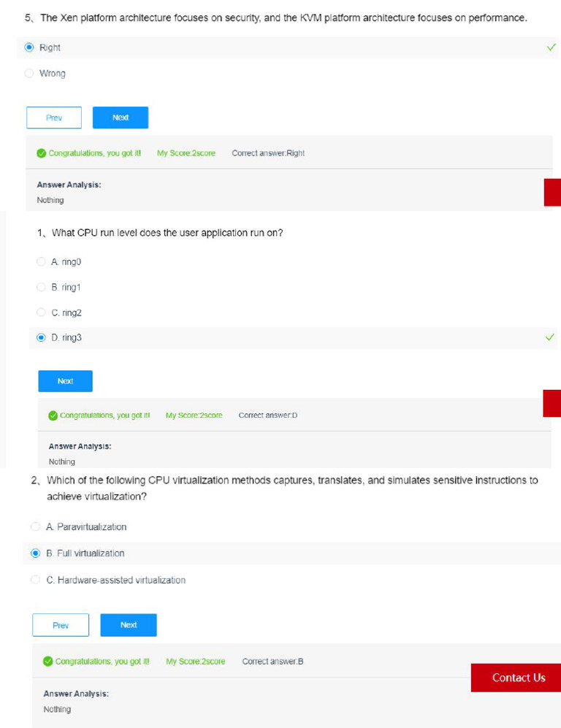Click green success icon beside "Correct answer:Right"
Image resolution: width=561 pixels, height=728 pixels.
[x=42, y=153]
